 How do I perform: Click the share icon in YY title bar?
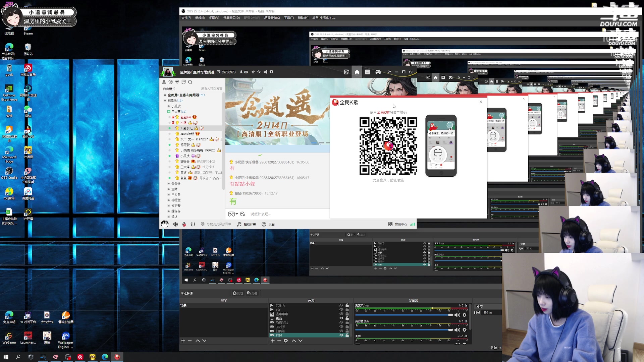point(265,72)
